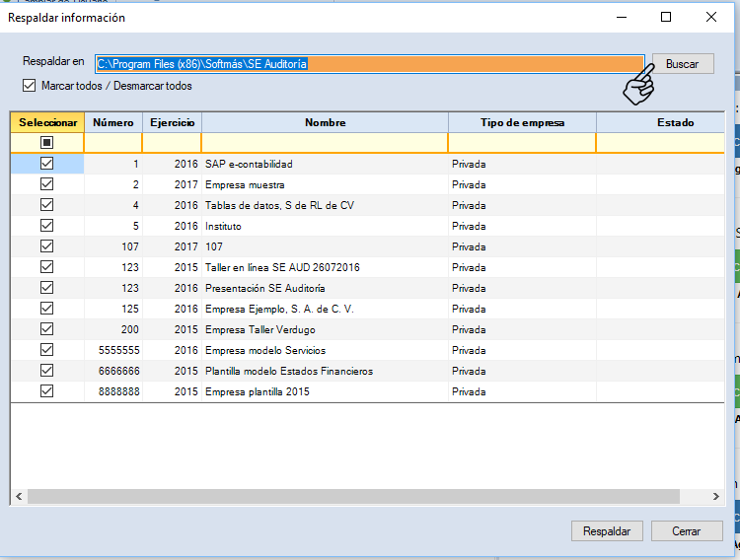Viewport: 740px width, 560px height.
Task: Click the Respaldar button
Action: 607,530
